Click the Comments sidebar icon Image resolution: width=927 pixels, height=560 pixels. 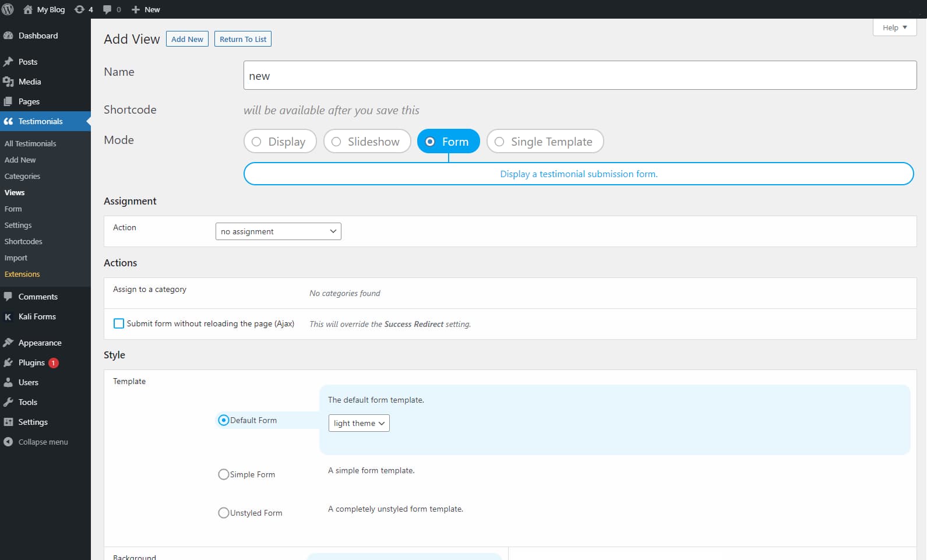point(8,297)
